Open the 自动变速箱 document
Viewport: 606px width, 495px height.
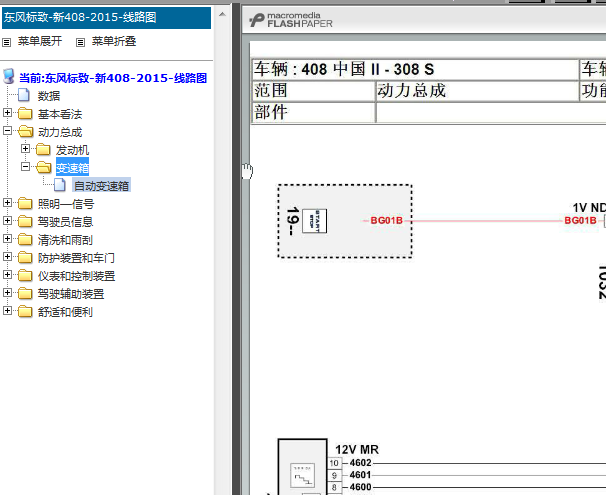pos(102,186)
